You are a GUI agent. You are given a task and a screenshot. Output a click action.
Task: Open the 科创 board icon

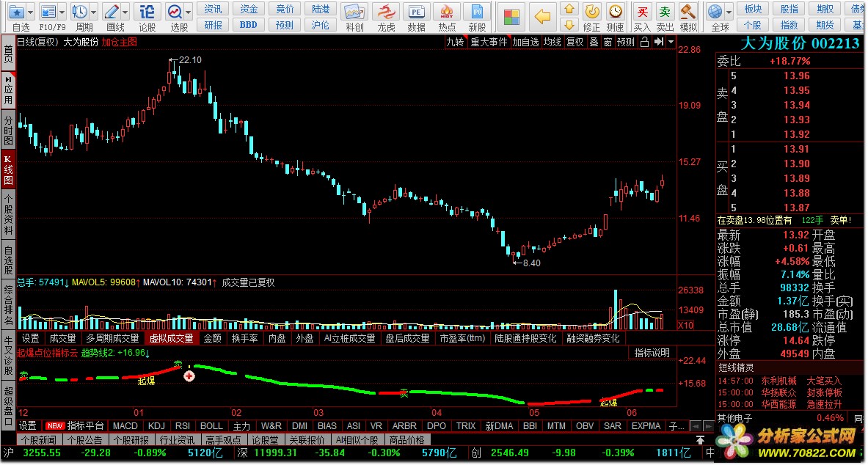pos(354,11)
